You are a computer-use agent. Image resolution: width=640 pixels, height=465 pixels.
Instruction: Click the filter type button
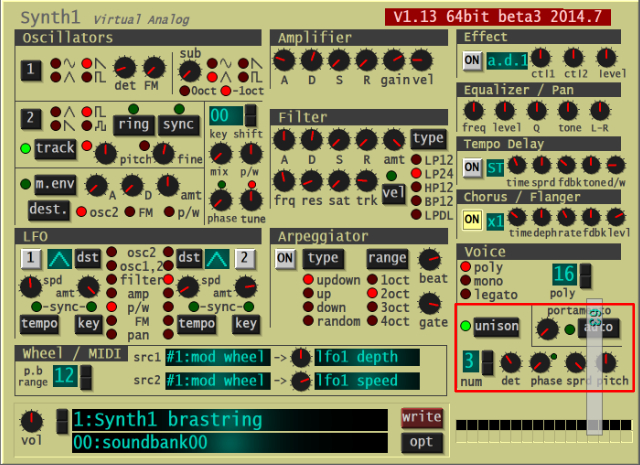428,139
